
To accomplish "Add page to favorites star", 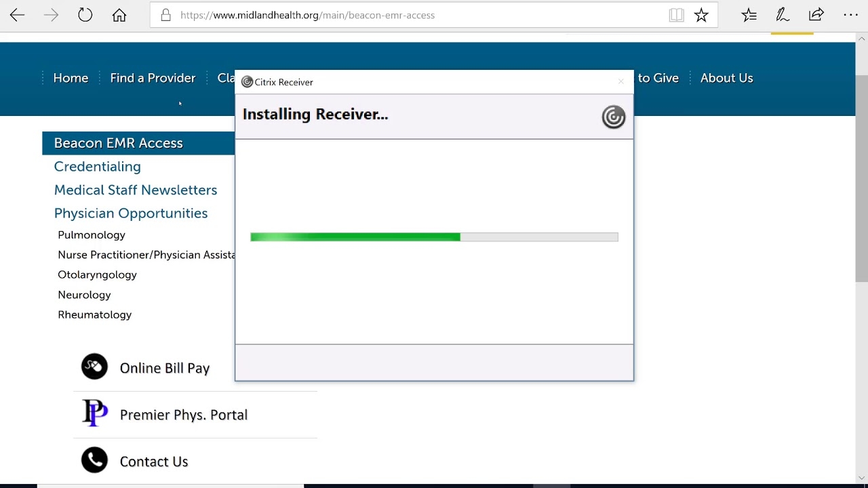I will click(x=701, y=15).
